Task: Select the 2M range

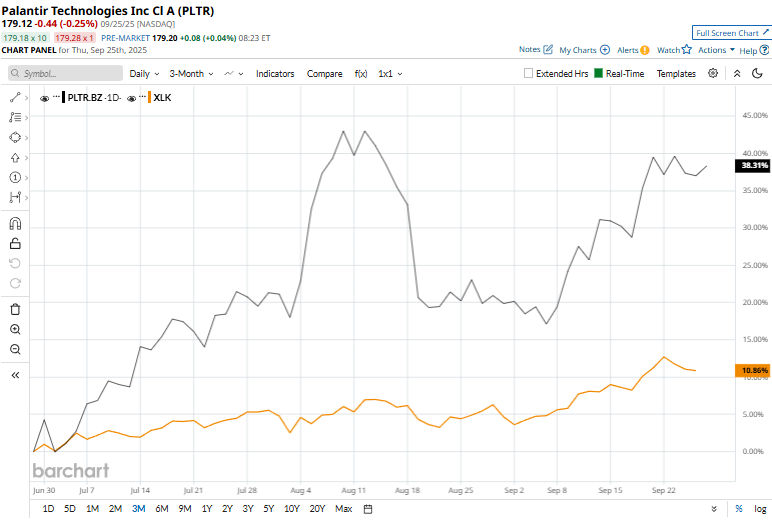Action: tap(115, 509)
